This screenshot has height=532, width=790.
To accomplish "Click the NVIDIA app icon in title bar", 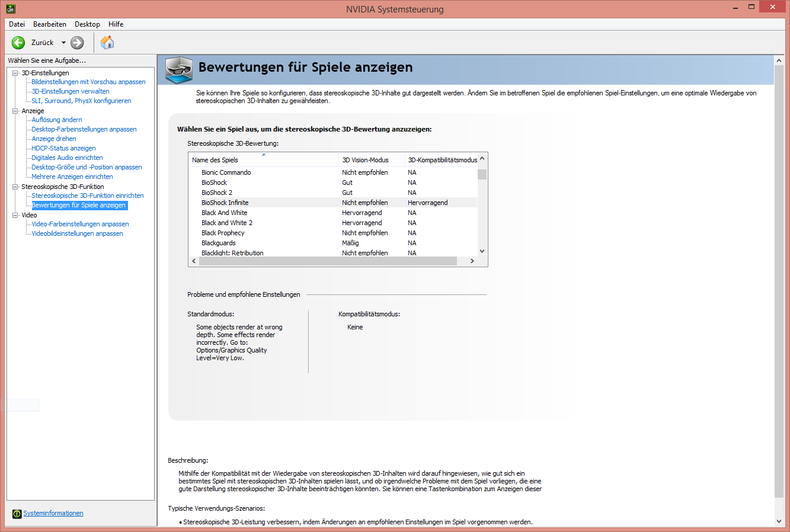I will (x=10, y=9).
